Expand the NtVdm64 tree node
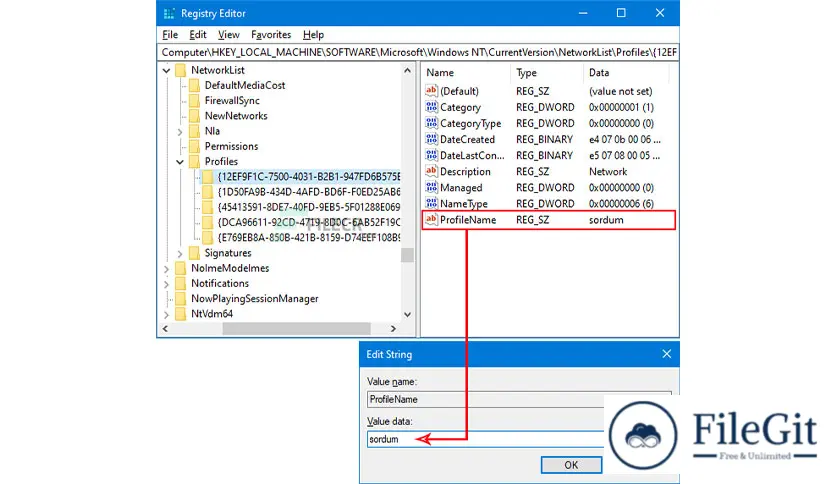Viewport: 836px width, 484px height. point(166,314)
